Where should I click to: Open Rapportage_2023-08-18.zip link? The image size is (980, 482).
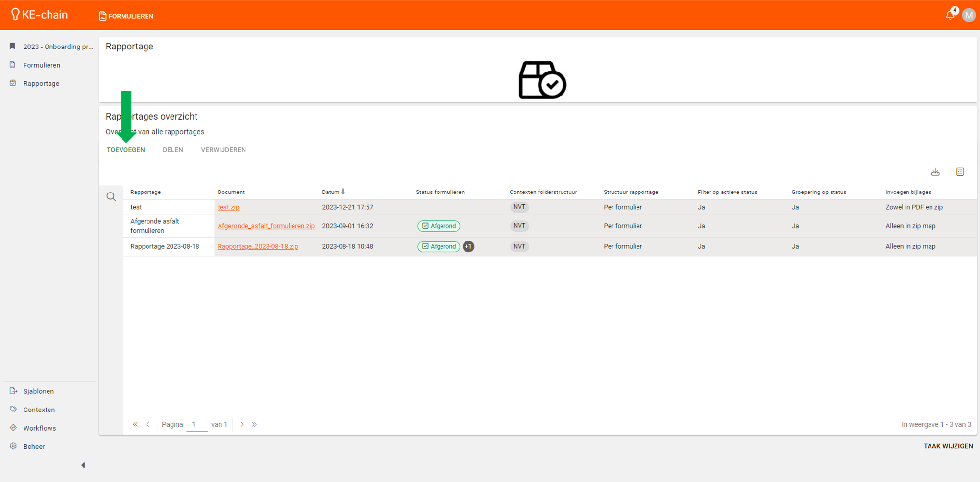coord(258,246)
